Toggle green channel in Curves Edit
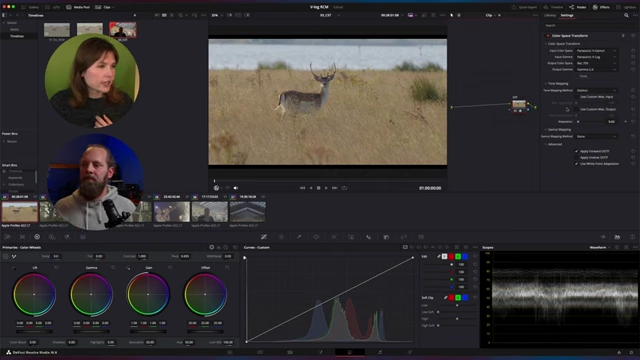 [x=458, y=256]
